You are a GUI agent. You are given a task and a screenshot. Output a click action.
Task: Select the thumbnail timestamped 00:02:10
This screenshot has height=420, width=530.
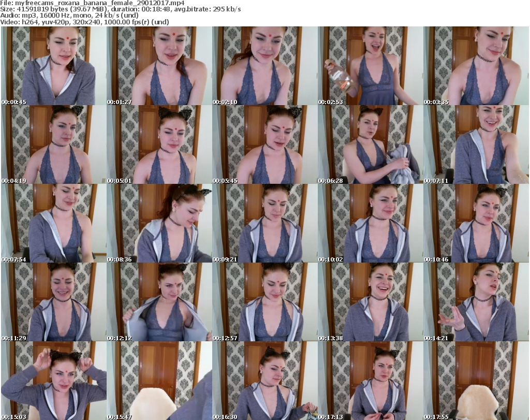[x=265, y=66]
